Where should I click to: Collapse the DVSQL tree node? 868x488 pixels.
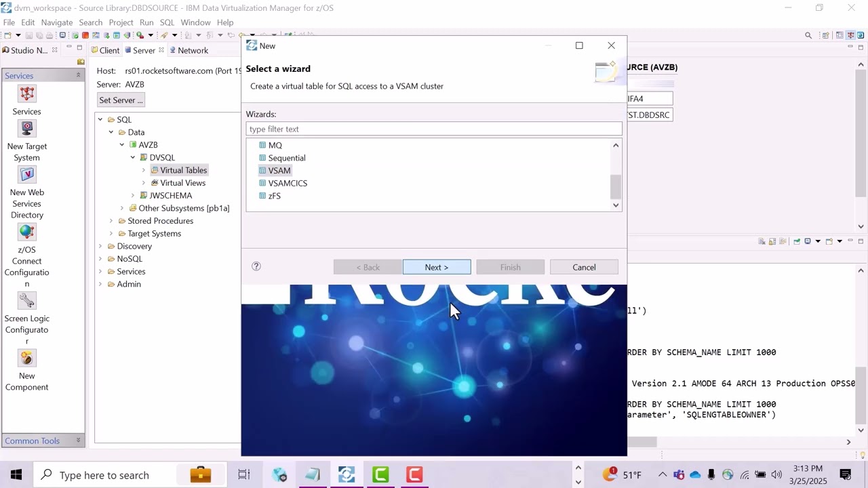tap(133, 157)
